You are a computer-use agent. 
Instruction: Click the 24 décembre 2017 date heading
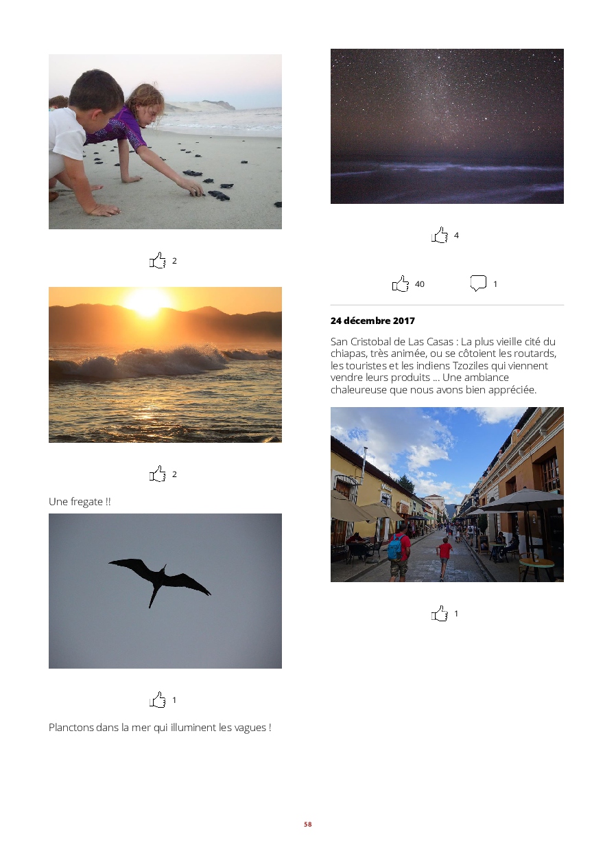pos(372,321)
